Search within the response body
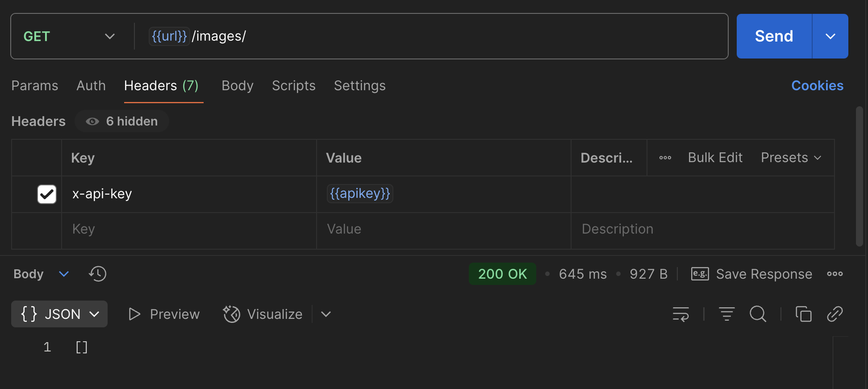Viewport: 868px width, 389px height. pyautogui.click(x=758, y=314)
